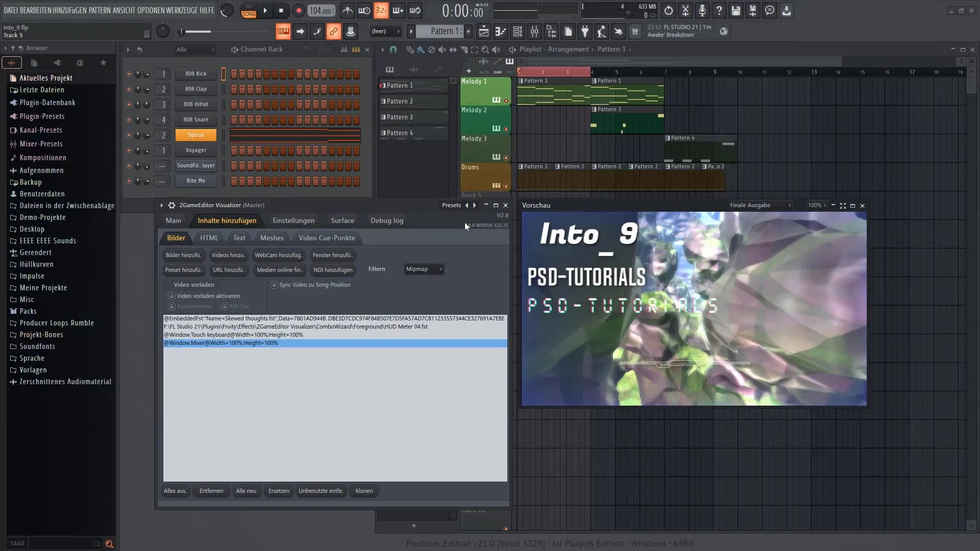
Task: Expand the Mipmap dropdown filter options
Action: pyautogui.click(x=439, y=269)
